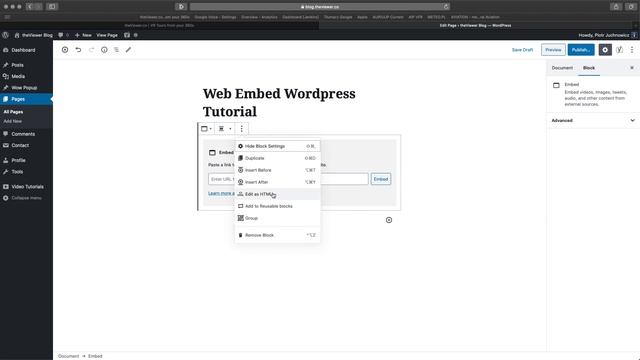Click the add block icon below embed
The height and width of the screenshot is (360, 640).
(389, 220)
